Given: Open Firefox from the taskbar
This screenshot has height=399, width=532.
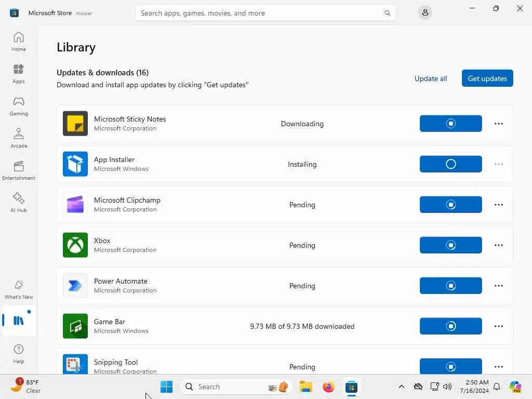Looking at the screenshot, I should pos(328,387).
